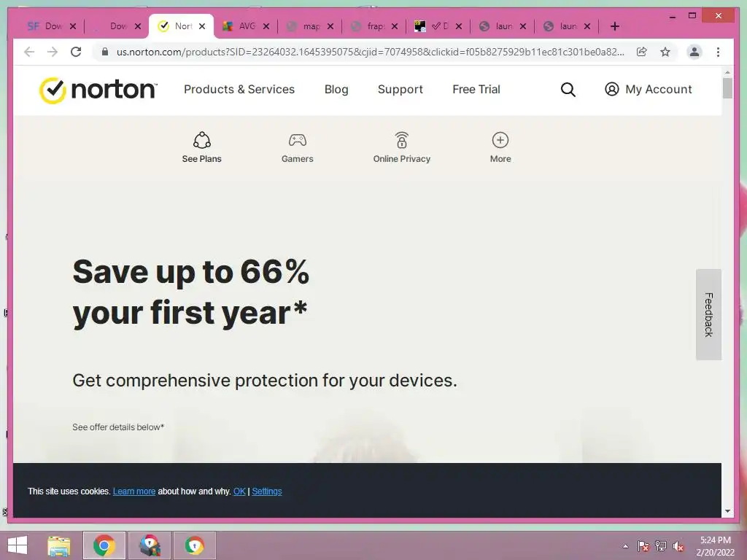This screenshot has width=747, height=560.
Task: Click the See Plans icon
Action: pyautogui.click(x=202, y=140)
